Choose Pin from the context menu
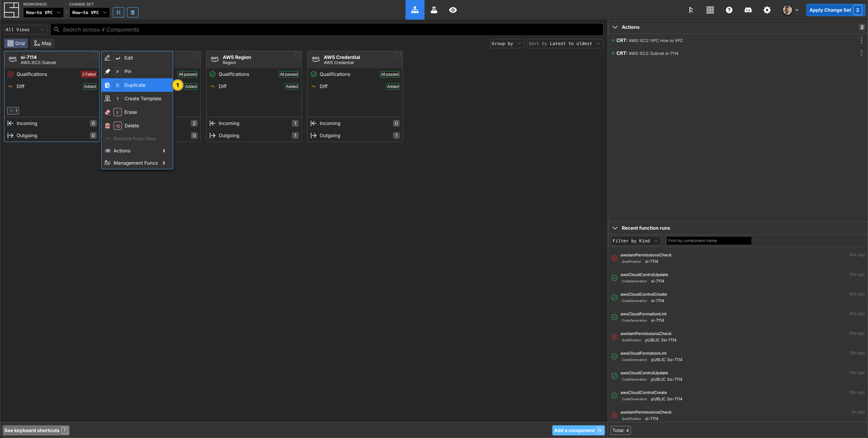 (137, 71)
